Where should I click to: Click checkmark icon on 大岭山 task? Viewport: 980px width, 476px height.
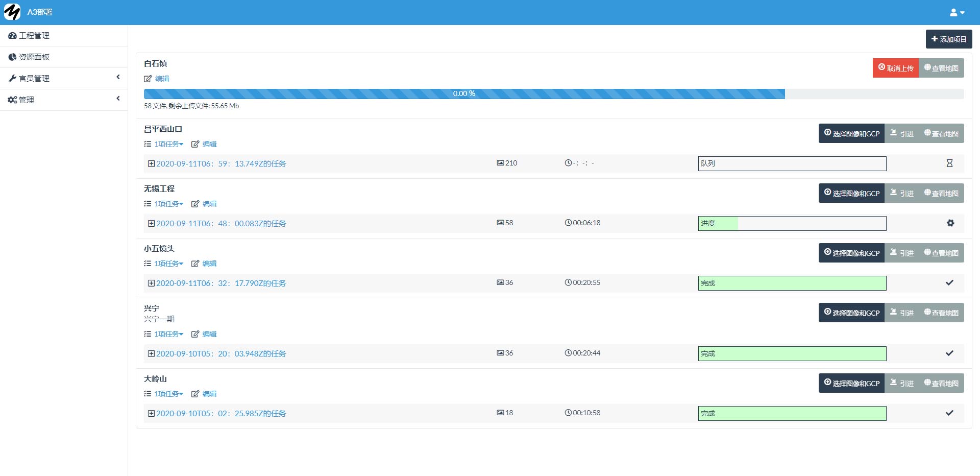[949, 413]
